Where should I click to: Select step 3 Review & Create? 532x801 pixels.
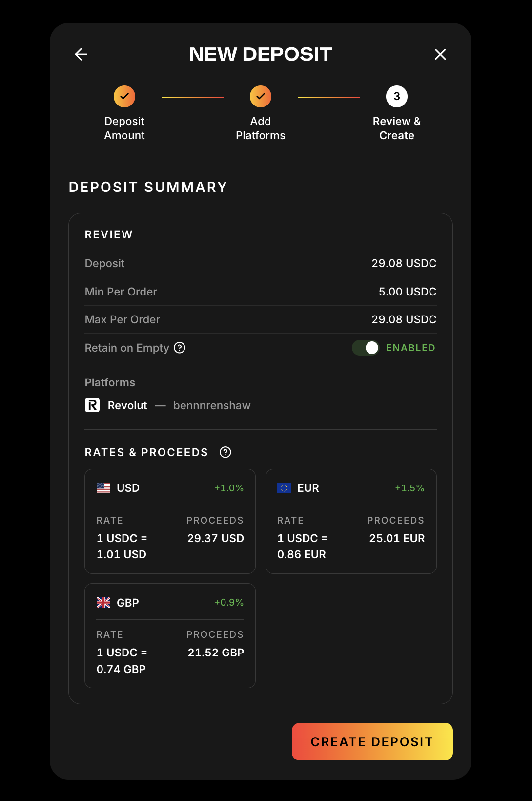tap(396, 97)
